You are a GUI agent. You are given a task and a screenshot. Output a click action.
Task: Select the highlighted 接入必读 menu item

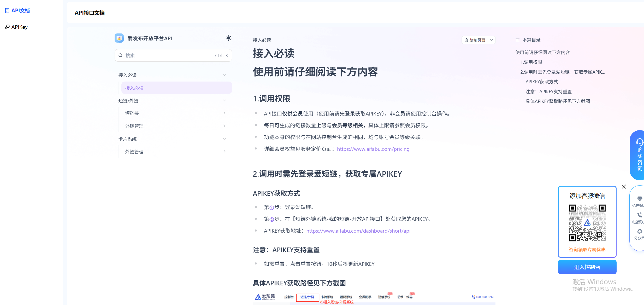(x=176, y=88)
